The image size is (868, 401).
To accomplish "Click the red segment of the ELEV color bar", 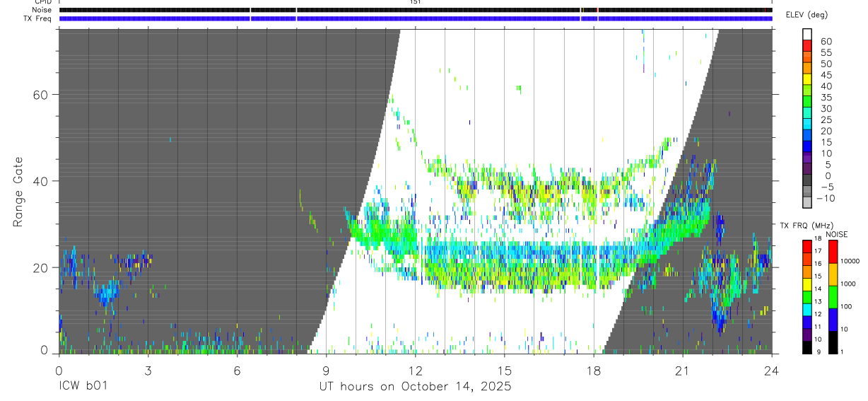I will click(x=807, y=45).
